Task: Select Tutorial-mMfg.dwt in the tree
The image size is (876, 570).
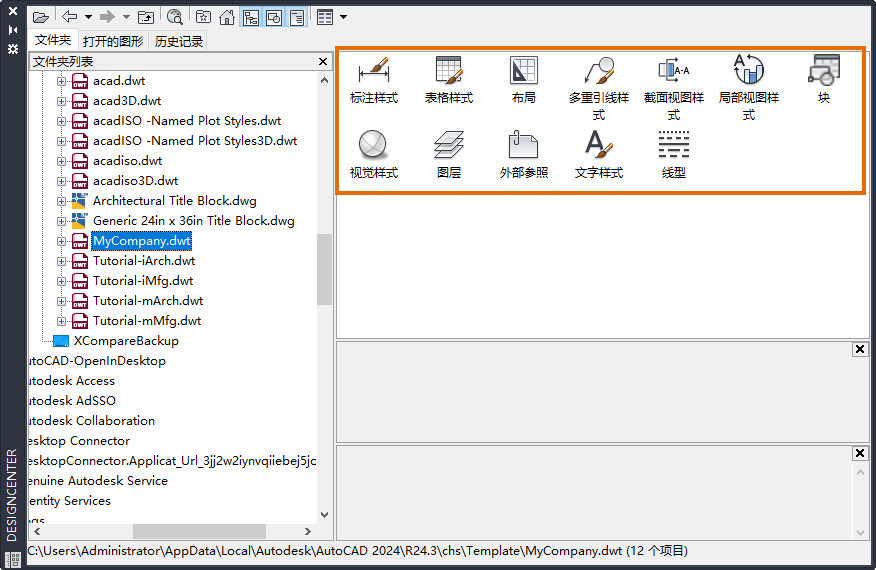Action: (147, 321)
